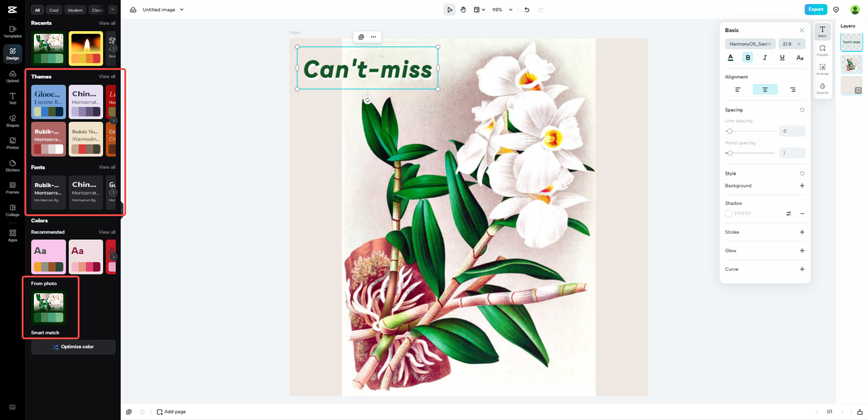
Task: Select the All style filter
Action: pyautogui.click(x=37, y=10)
